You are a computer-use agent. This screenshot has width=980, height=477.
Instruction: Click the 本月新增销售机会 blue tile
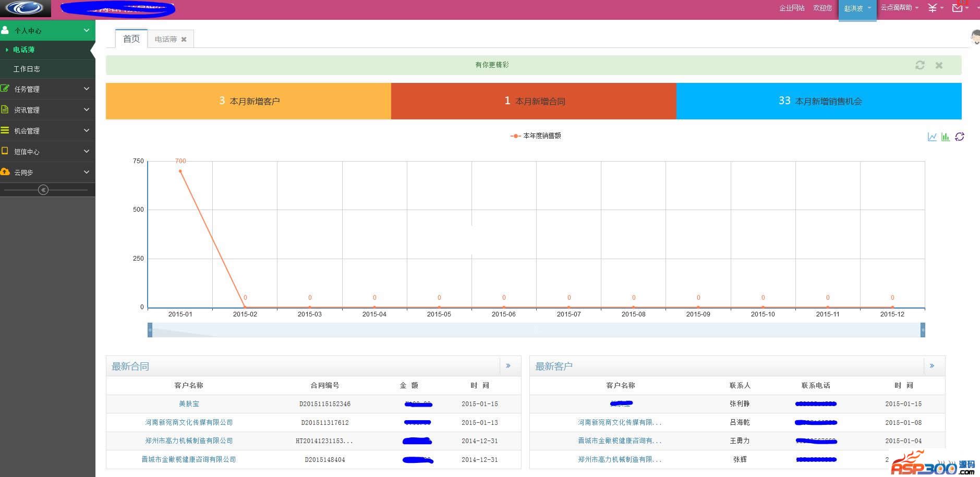click(x=819, y=101)
